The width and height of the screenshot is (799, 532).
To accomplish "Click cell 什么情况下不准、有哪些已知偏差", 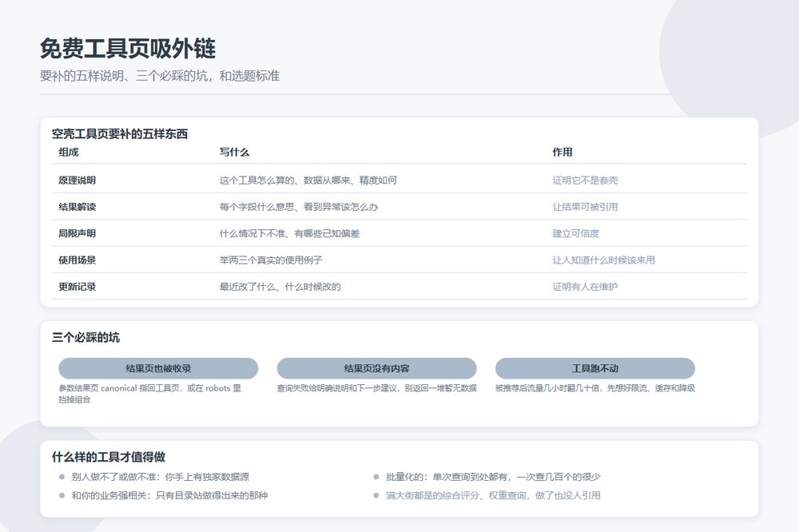I will [x=289, y=233].
